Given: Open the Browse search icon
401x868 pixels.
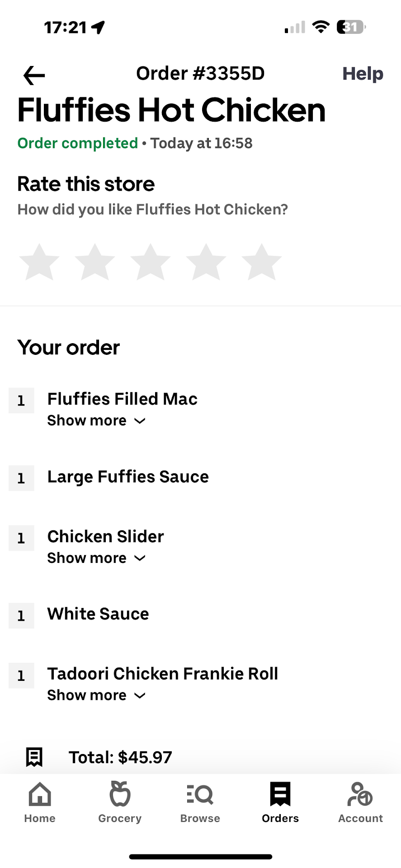Looking at the screenshot, I should (x=200, y=794).
